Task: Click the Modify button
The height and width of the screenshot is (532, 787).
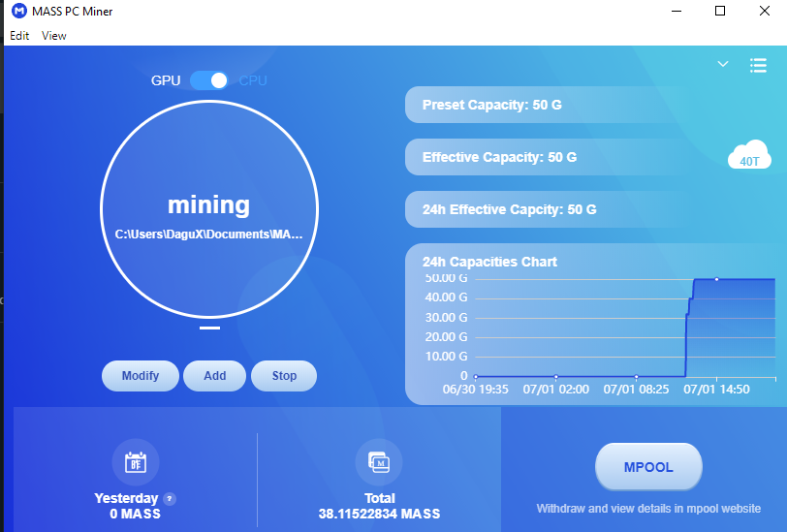Action: click(x=141, y=376)
